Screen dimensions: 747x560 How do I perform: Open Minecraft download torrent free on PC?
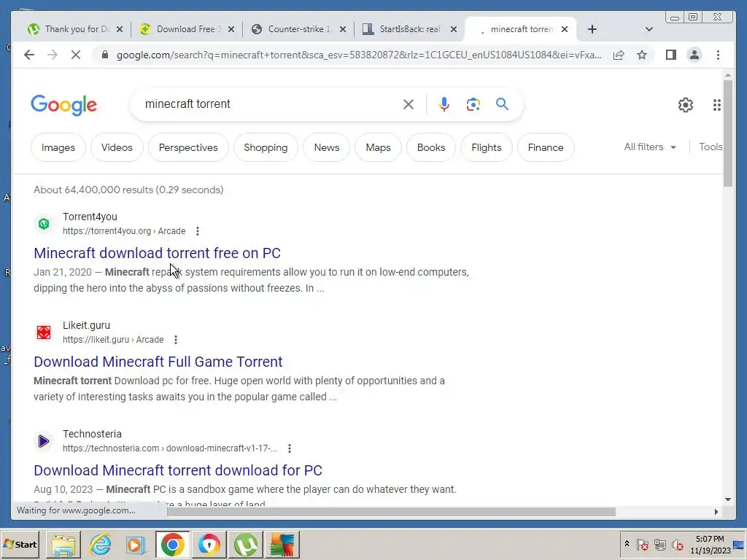click(158, 253)
